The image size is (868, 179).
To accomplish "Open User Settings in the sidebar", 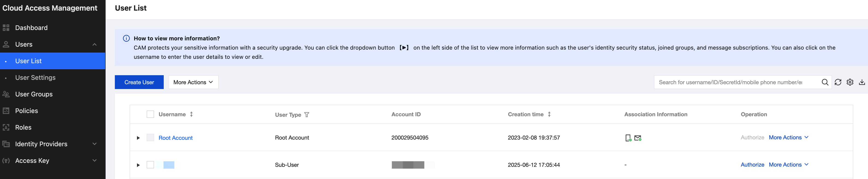I will point(35,78).
